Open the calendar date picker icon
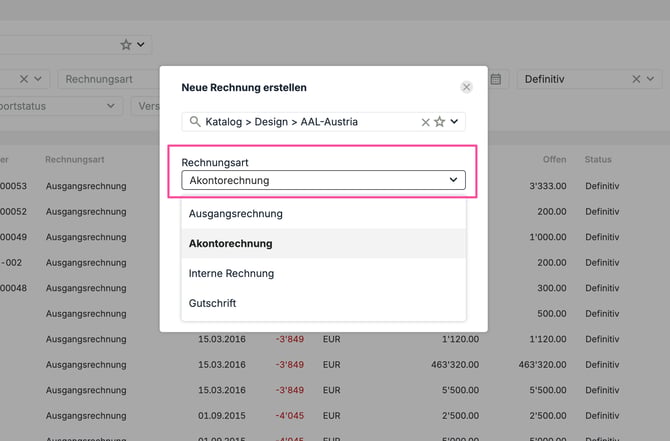Viewport: 670px width, 441px height. (x=496, y=79)
